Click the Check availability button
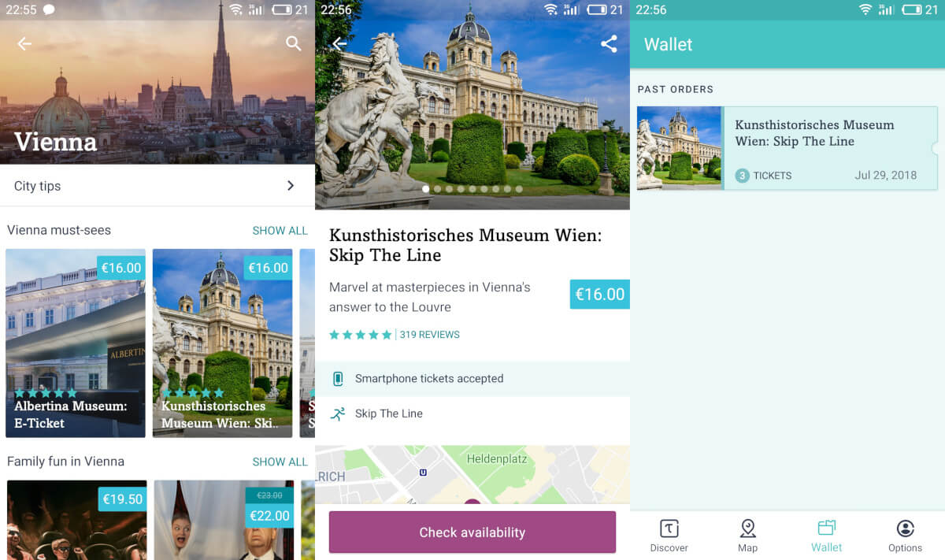Viewport: 945px width, 560px height. pyautogui.click(x=472, y=532)
